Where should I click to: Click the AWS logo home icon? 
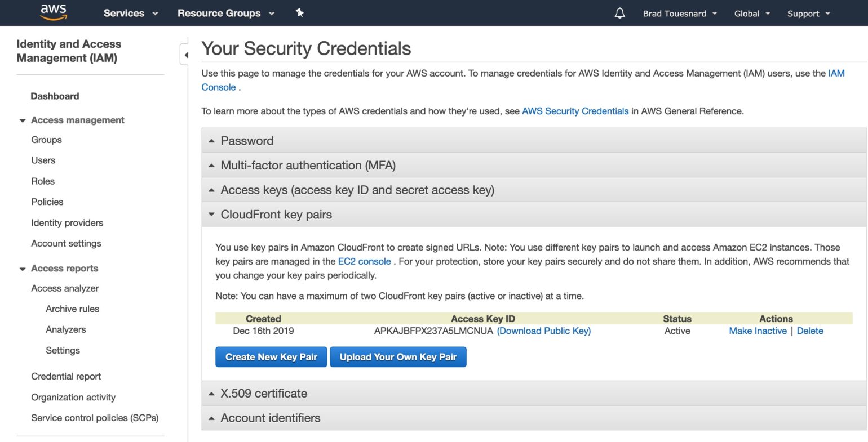pyautogui.click(x=54, y=12)
